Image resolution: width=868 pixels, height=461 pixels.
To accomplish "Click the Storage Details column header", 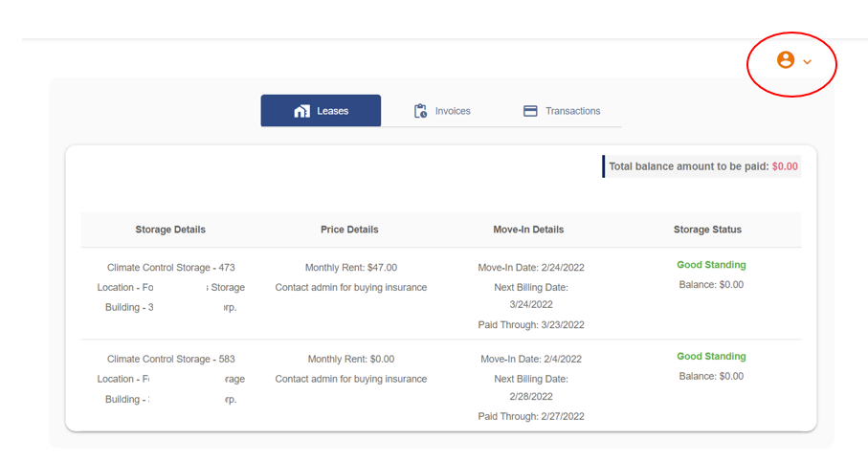I will pyautogui.click(x=170, y=230).
